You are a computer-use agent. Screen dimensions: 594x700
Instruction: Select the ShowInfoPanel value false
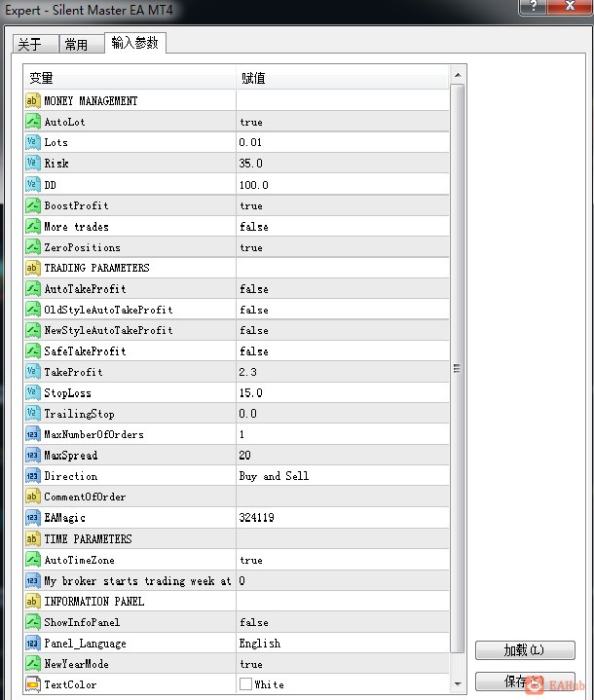[x=254, y=622]
